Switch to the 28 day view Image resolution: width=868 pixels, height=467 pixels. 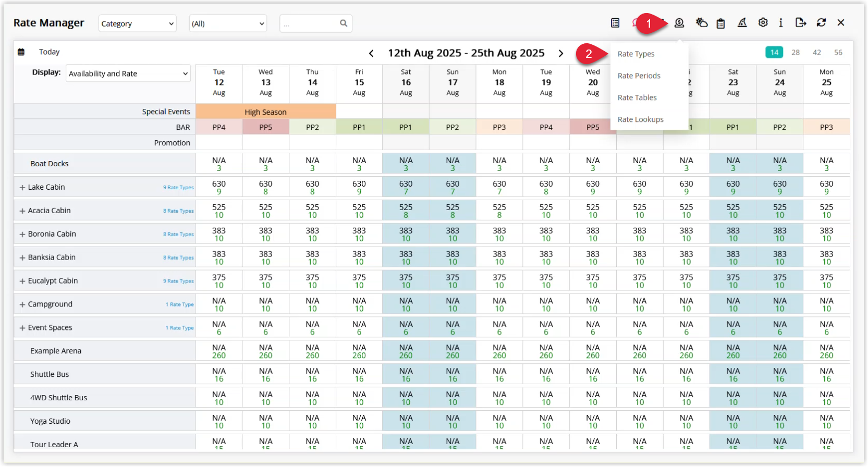[x=796, y=52]
